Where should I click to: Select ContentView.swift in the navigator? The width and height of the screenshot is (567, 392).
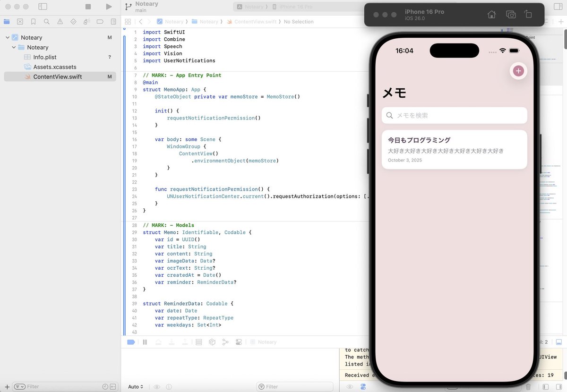click(x=60, y=77)
